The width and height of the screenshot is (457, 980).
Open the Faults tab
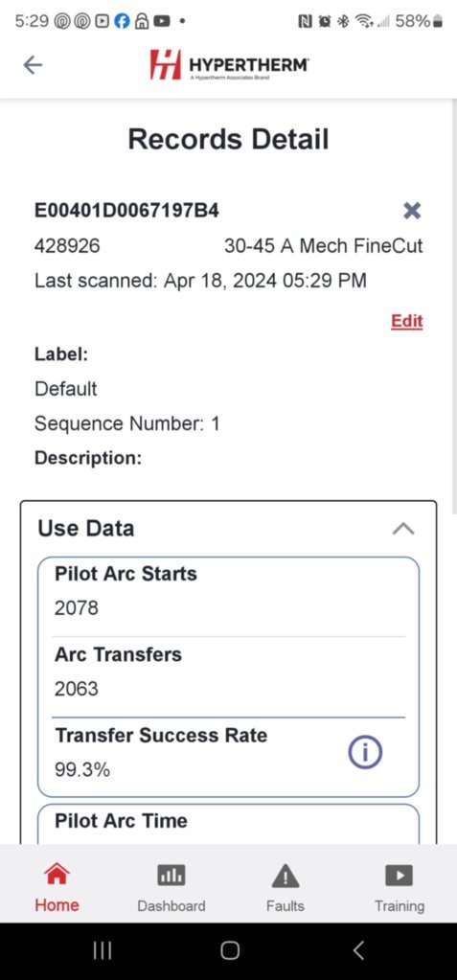tap(286, 887)
